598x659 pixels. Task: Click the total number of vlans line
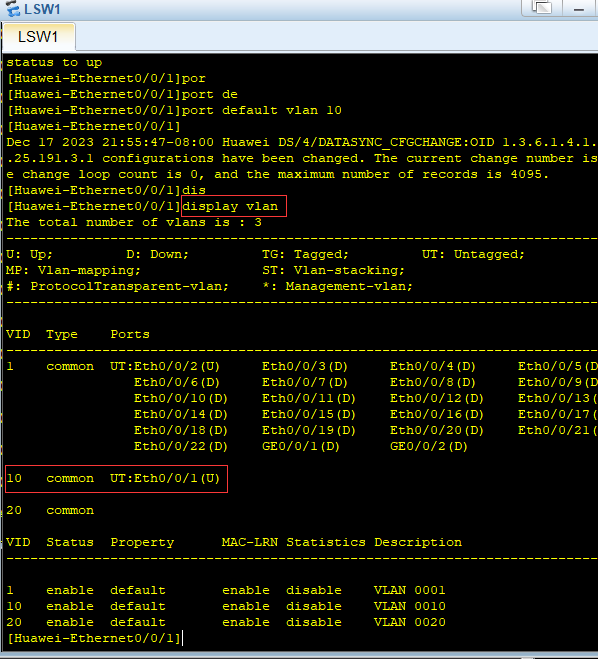pos(134,222)
